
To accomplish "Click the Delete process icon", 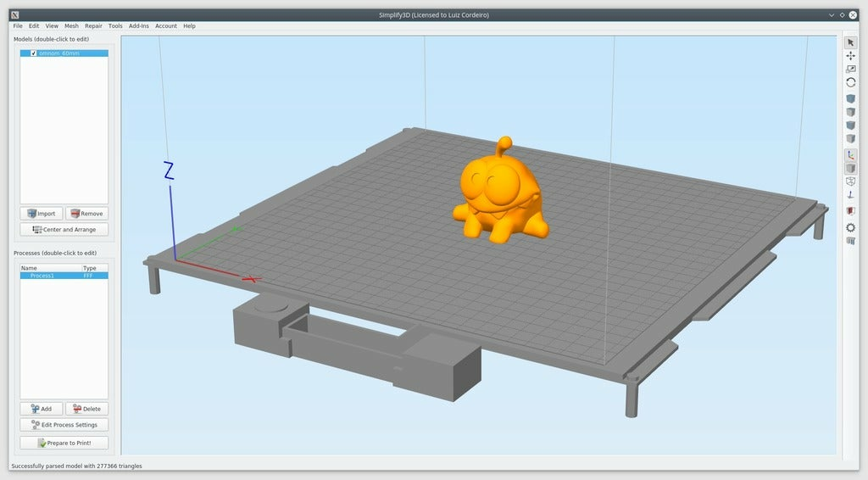I will pyautogui.click(x=77, y=409).
